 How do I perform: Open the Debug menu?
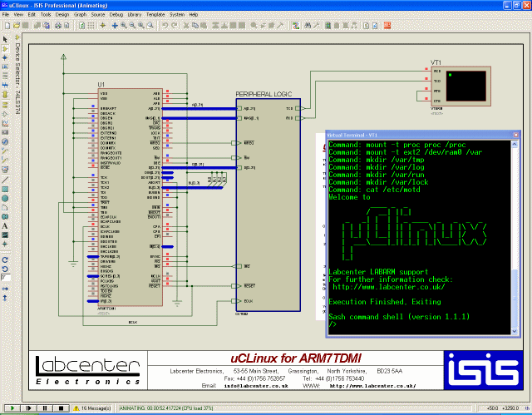(x=116, y=14)
